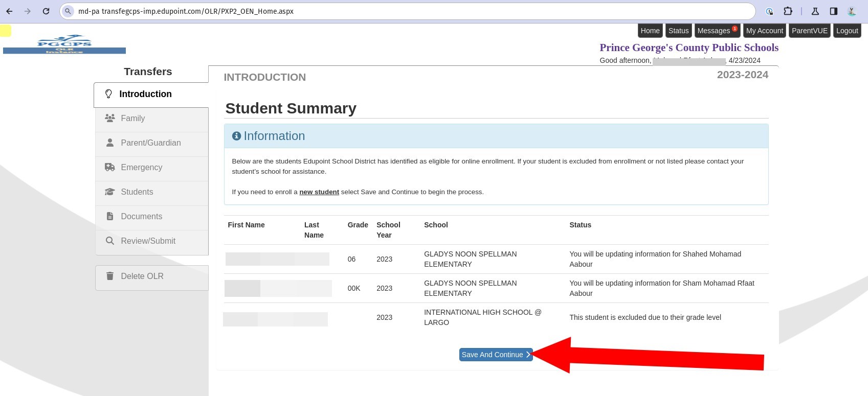
Task: Click the Review/Submit magnifier icon
Action: (109, 241)
